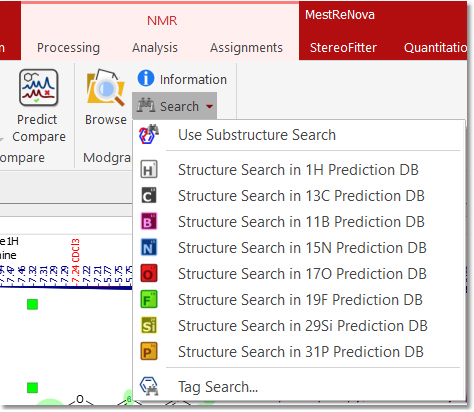Click the 17O oxygen search icon
This screenshot has height=412, width=474.
149,273
